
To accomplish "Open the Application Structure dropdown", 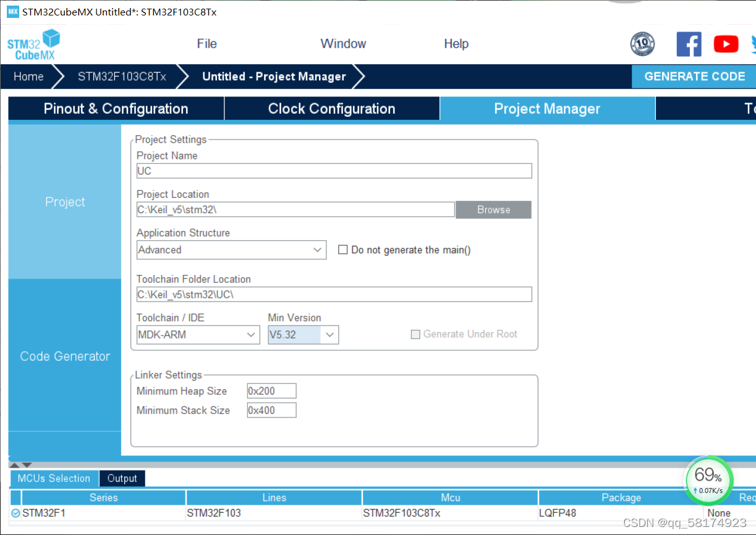I will (231, 250).
